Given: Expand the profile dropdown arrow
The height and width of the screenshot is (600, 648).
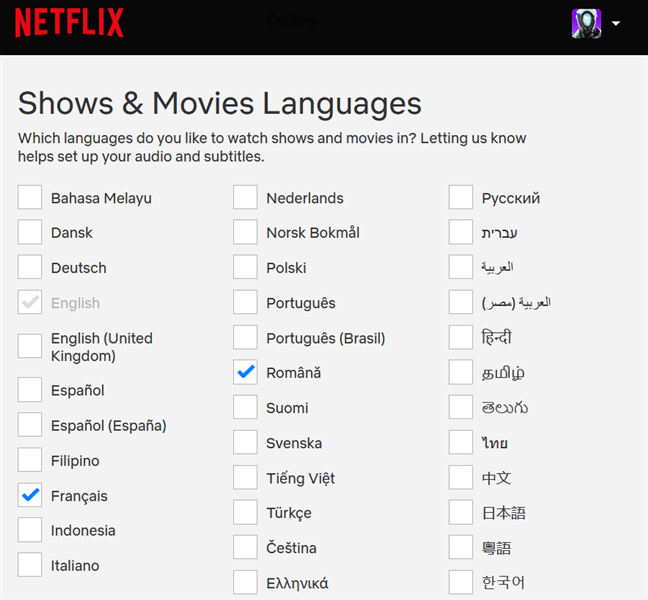Looking at the screenshot, I should tap(616, 24).
